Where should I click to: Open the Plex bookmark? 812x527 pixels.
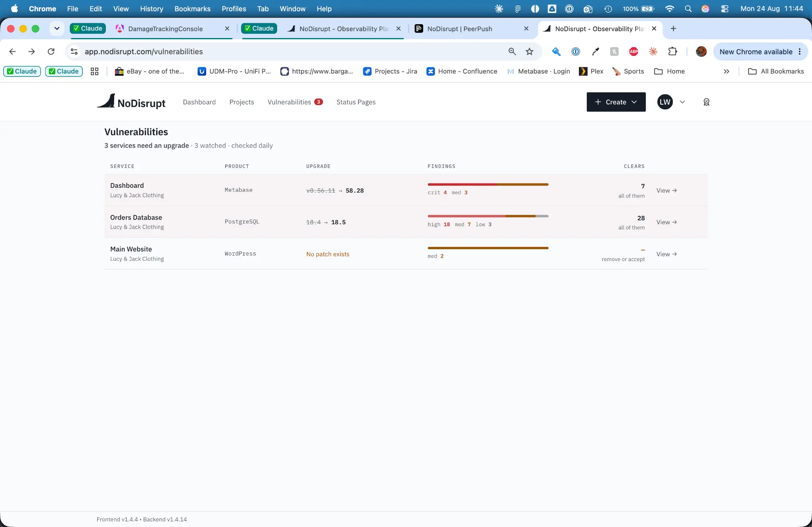[x=591, y=71]
